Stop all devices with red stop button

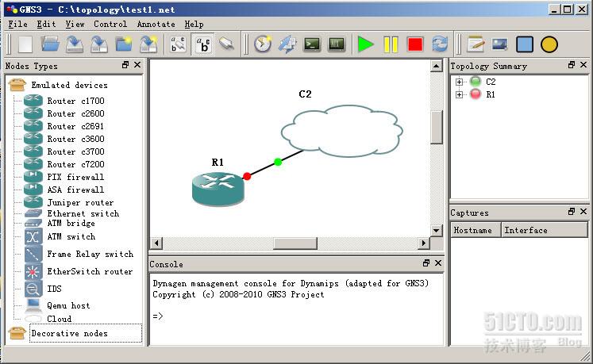pos(415,44)
